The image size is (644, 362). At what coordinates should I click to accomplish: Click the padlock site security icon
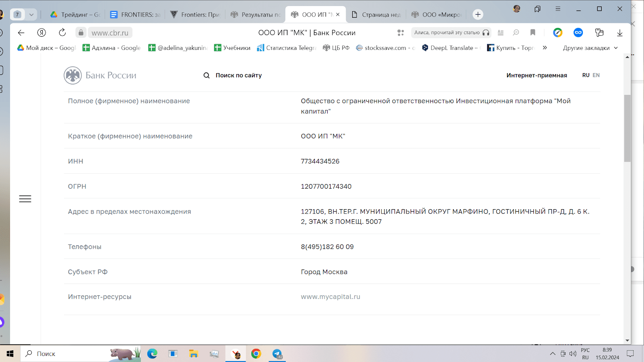pos(81,33)
